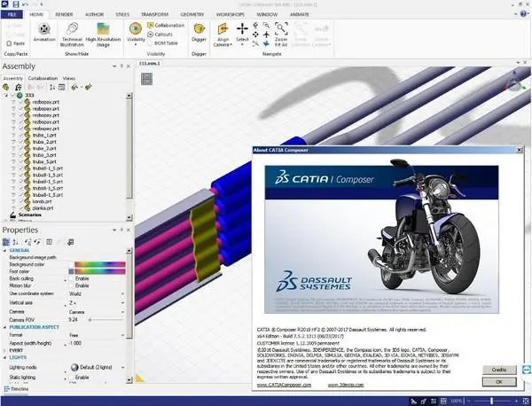The image size is (532, 406).
Task: Enable the Back culling checkbox
Action: point(71,278)
